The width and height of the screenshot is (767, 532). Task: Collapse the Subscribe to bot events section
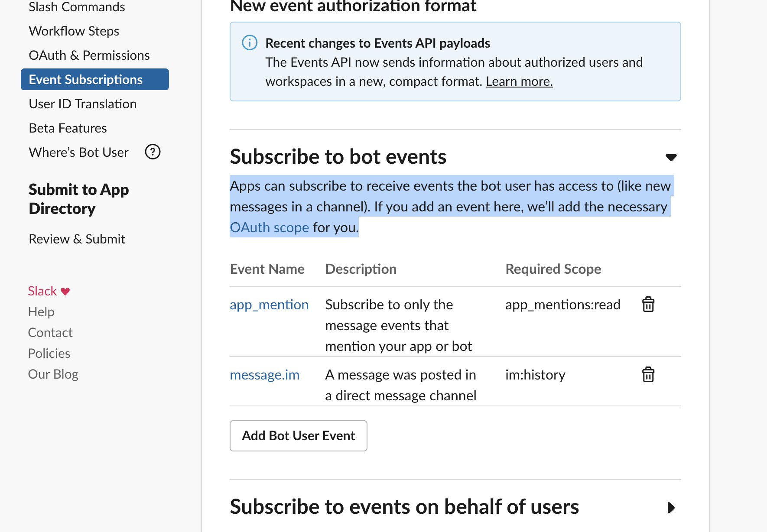click(671, 157)
